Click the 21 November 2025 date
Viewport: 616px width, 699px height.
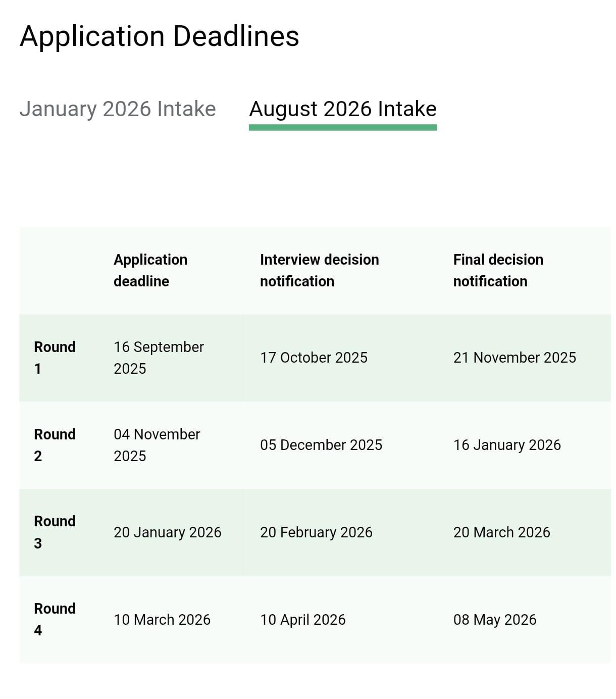pos(515,358)
